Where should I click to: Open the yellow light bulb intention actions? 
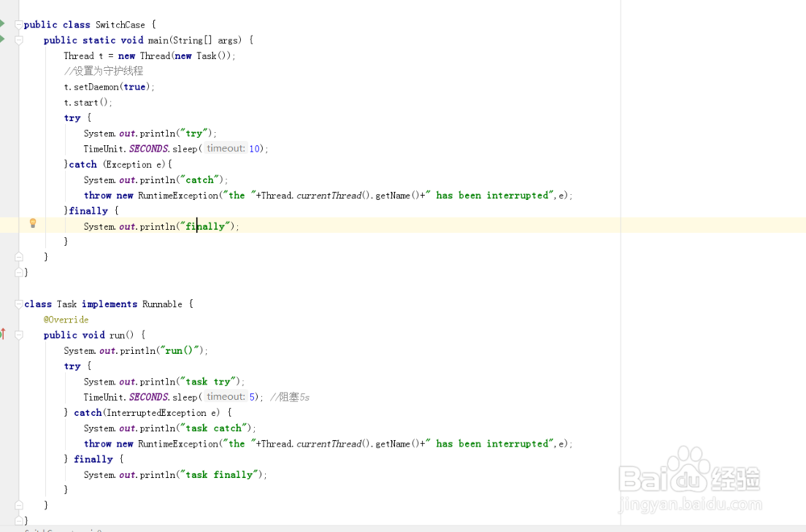coord(33,223)
